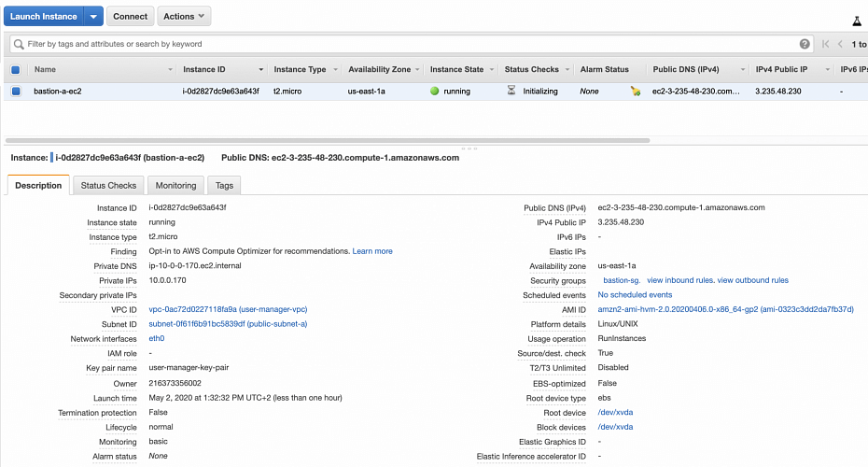Deselect the bastion-a-ec2 row checkbox
The height and width of the screenshot is (467, 868).
pos(15,92)
